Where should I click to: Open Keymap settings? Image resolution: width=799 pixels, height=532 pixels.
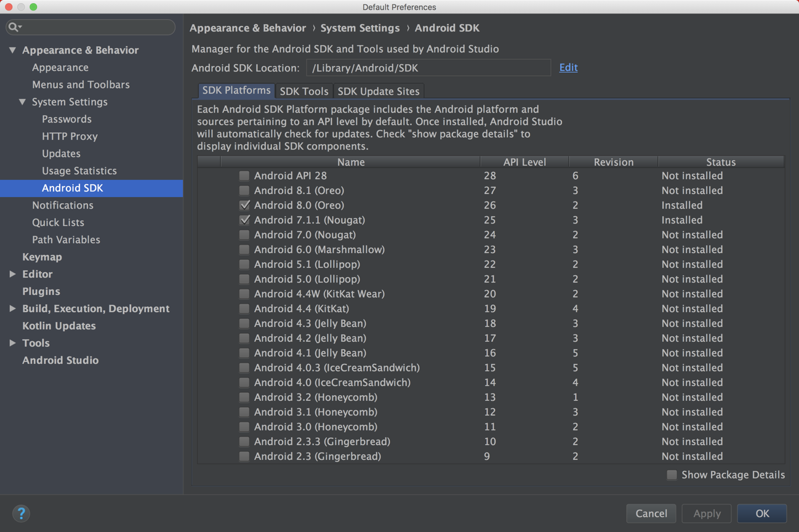point(42,257)
